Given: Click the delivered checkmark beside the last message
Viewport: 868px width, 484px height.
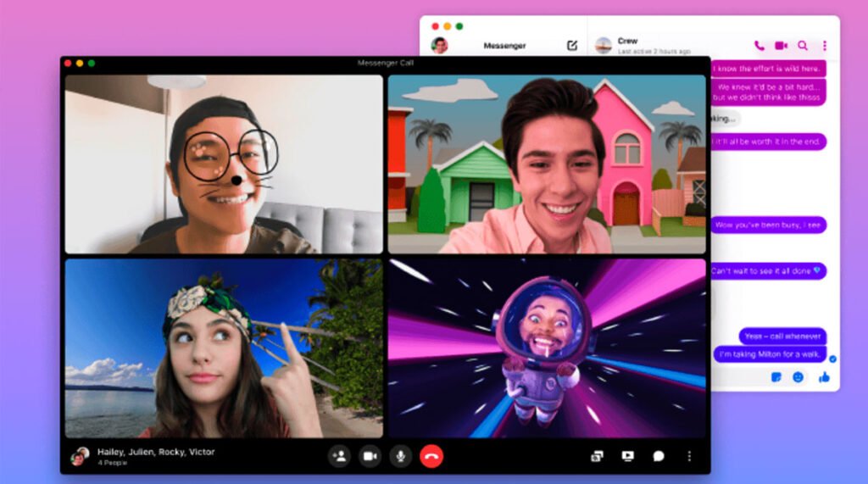Looking at the screenshot, I should click(x=832, y=359).
